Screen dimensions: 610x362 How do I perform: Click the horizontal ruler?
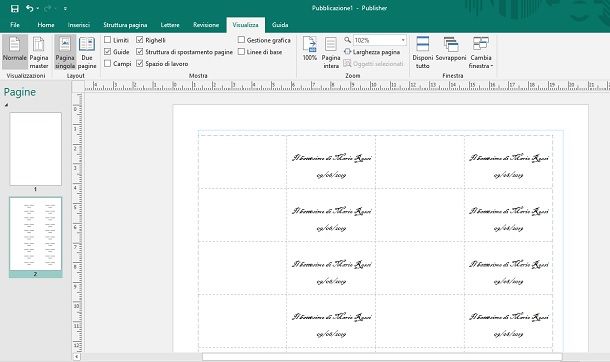click(347, 85)
